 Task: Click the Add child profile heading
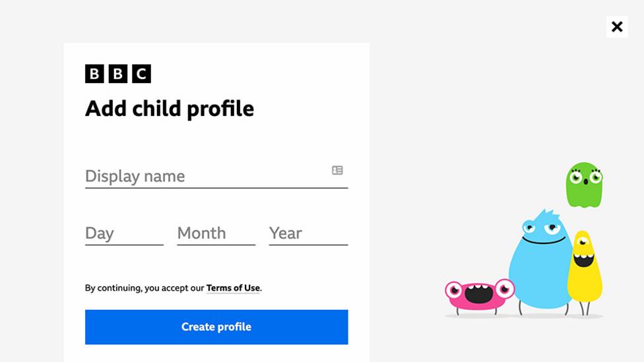170,109
